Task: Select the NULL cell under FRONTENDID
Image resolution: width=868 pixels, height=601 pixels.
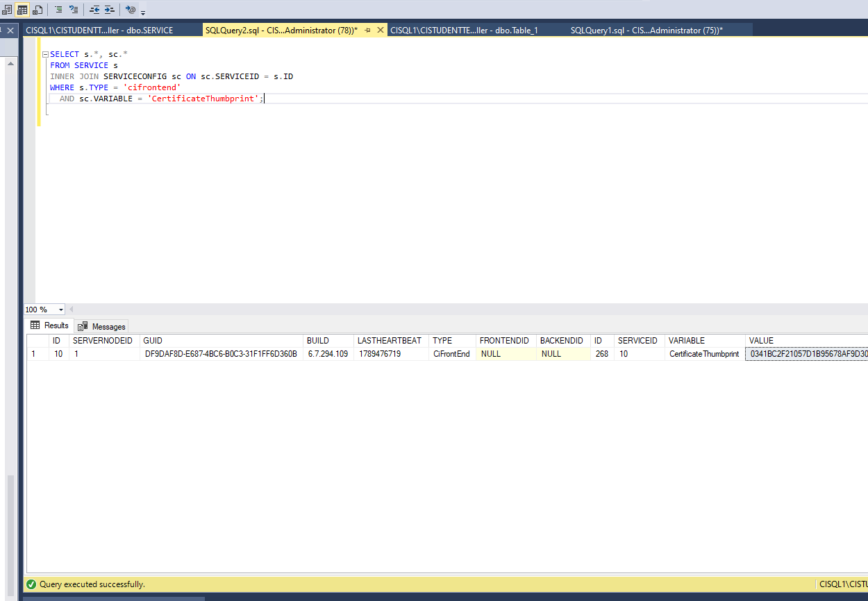Action: coord(506,354)
